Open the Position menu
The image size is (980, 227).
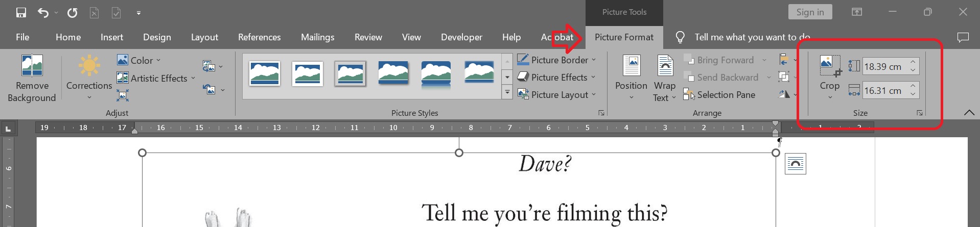pyautogui.click(x=631, y=78)
